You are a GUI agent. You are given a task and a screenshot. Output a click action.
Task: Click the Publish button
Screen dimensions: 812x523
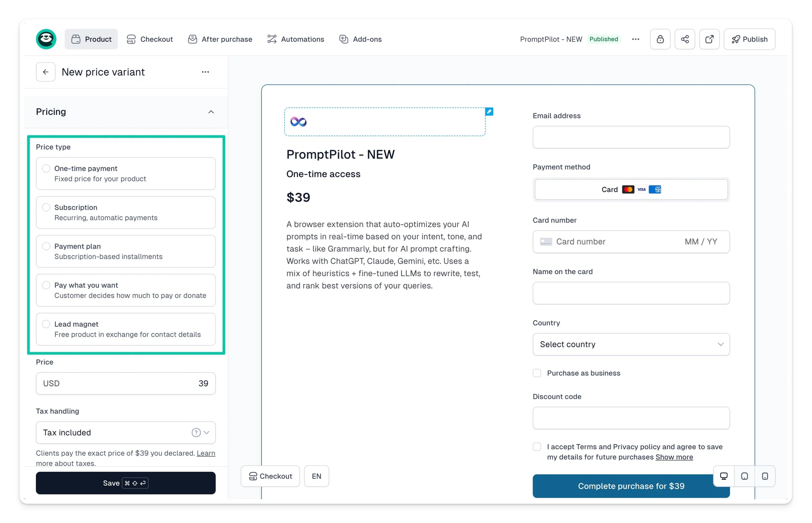tap(749, 39)
